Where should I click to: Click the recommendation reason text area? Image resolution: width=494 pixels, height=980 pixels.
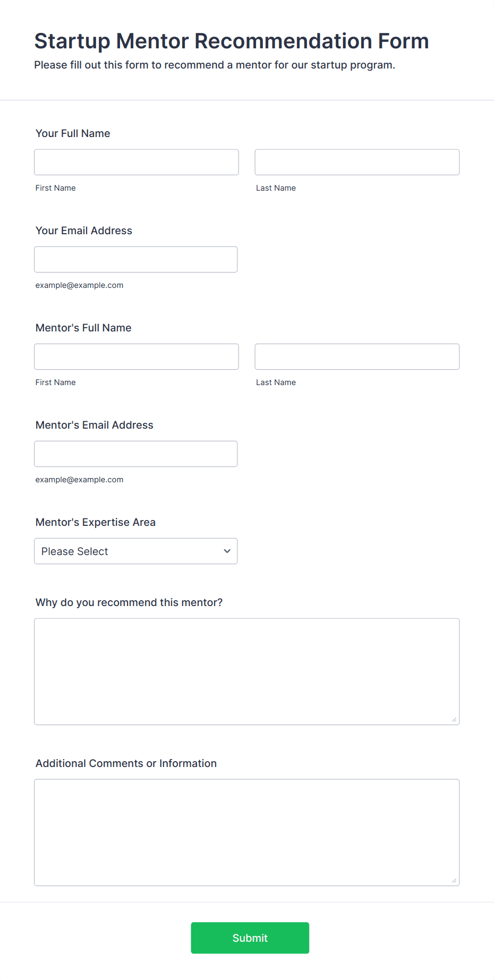(x=247, y=671)
